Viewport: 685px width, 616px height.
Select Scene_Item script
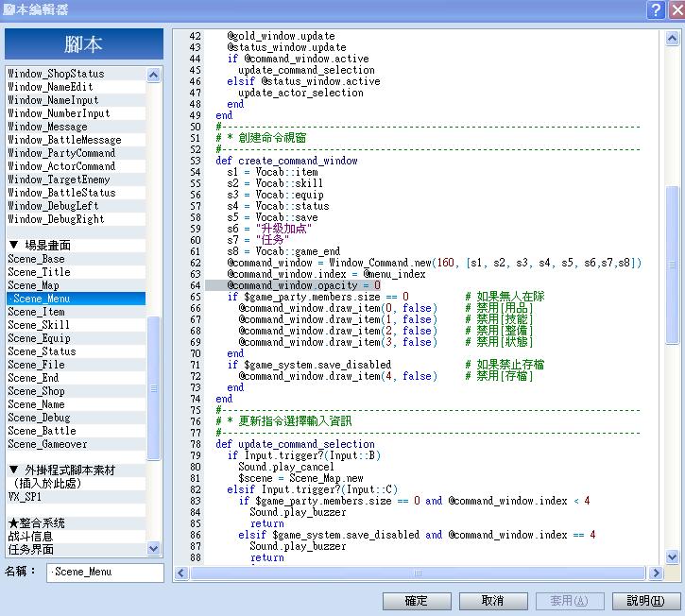76,312
